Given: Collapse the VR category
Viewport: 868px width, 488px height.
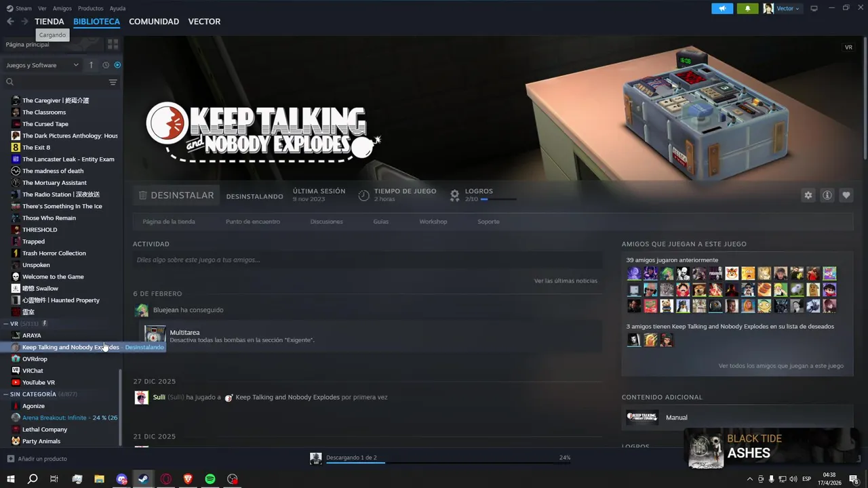Looking at the screenshot, I should pyautogui.click(x=6, y=324).
